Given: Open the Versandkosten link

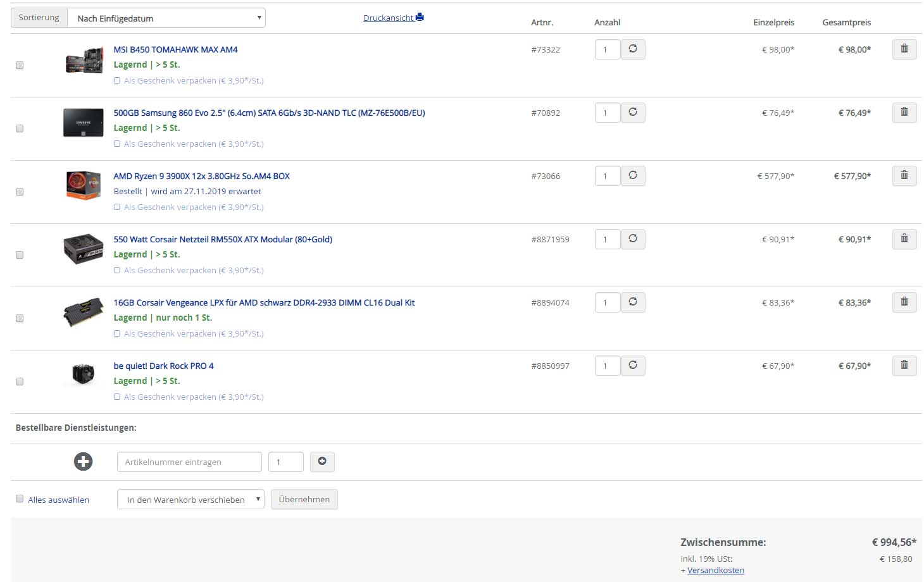Looking at the screenshot, I should click(x=716, y=570).
